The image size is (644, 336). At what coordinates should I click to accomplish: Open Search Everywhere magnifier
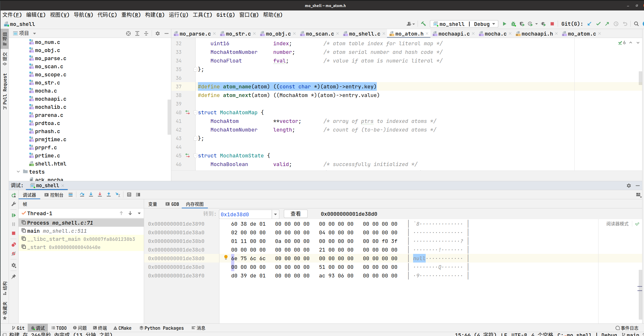tap(636, 24)
